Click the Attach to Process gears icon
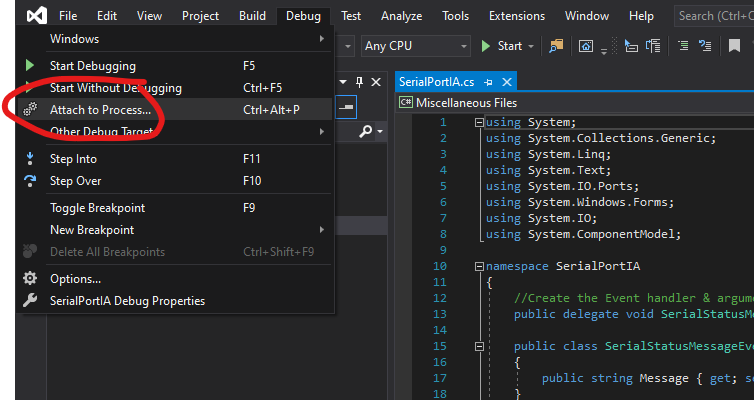754x400 pixels. pyautogui.click(x=30, y=110)
